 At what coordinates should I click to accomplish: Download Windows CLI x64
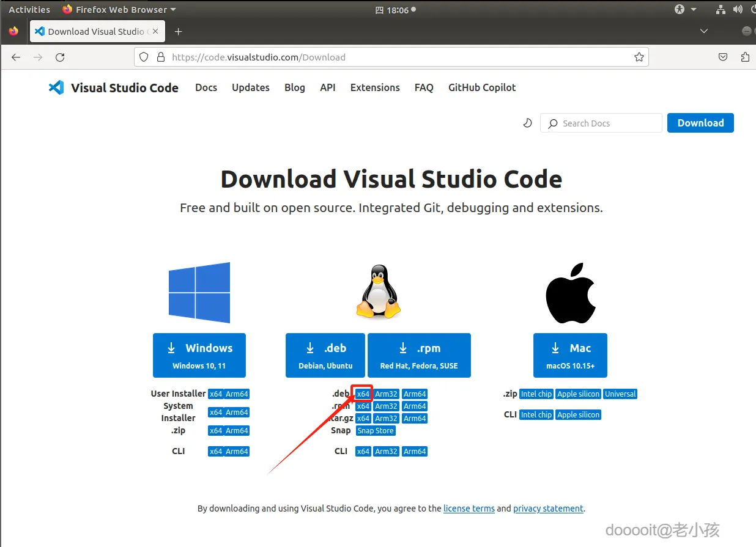216,452
